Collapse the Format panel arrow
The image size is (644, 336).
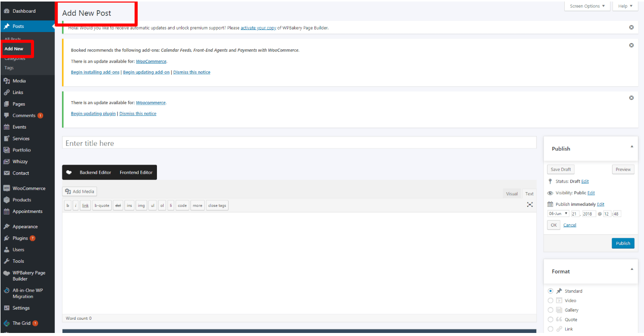(x=632, y=269)
